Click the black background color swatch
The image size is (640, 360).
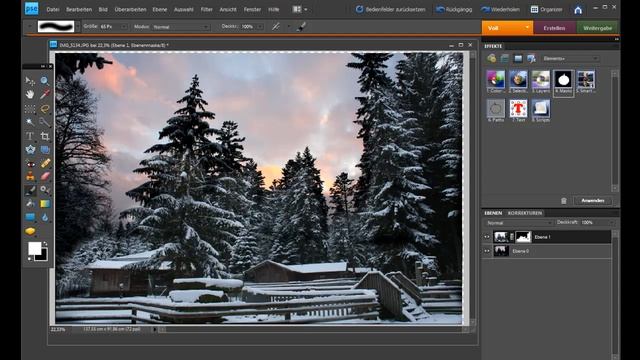(43, 257)
